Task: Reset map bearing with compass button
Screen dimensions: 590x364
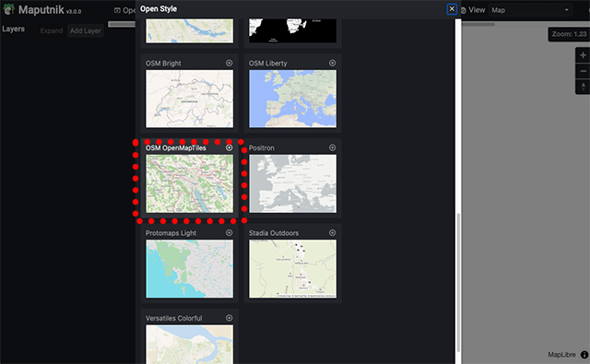Action: pyautogui.click(x=583, y=87)
